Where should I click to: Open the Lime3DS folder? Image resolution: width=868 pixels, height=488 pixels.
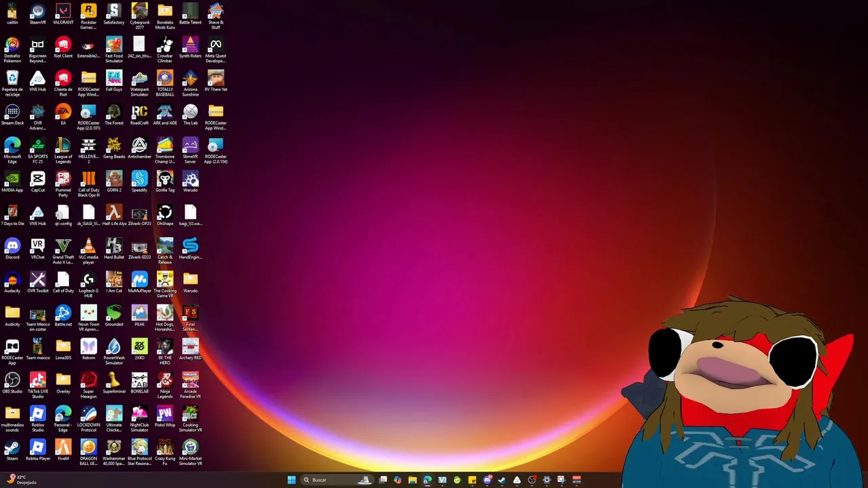(x=63, y=349)
